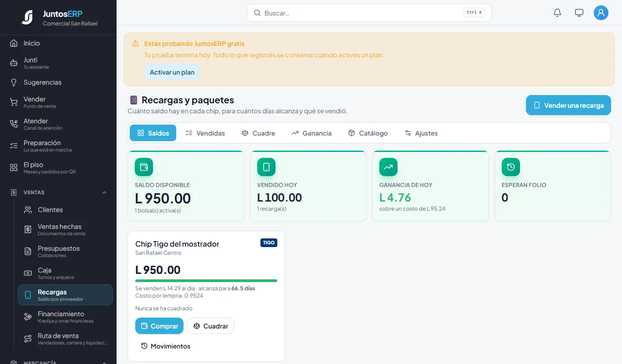Image resolution: width=622 pixels, height=364 pixels.
Task: Open the Ganancia tab
Action: pos(311,133)
